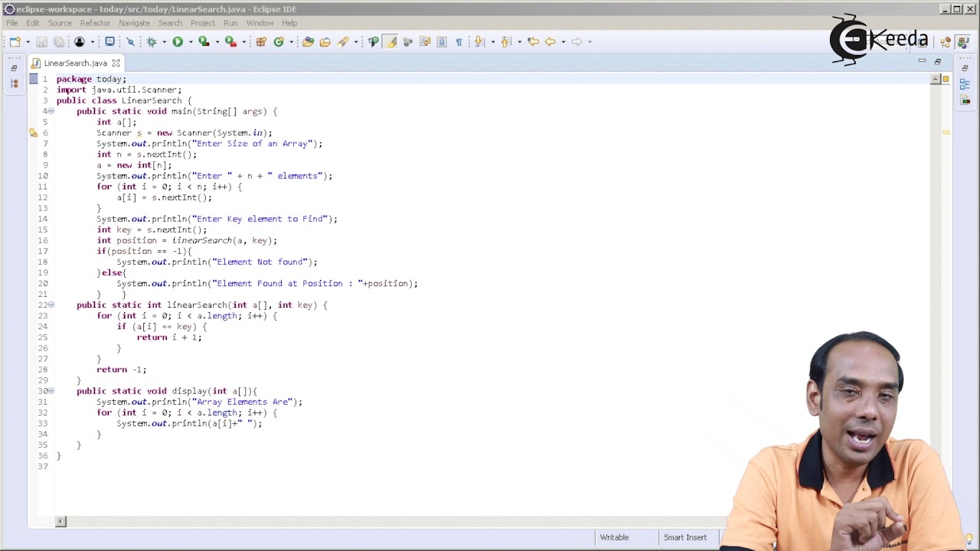Click horizontal scrollbar left arrow
The width and height of the screenshot is (980, 551).
pos(60,522)
